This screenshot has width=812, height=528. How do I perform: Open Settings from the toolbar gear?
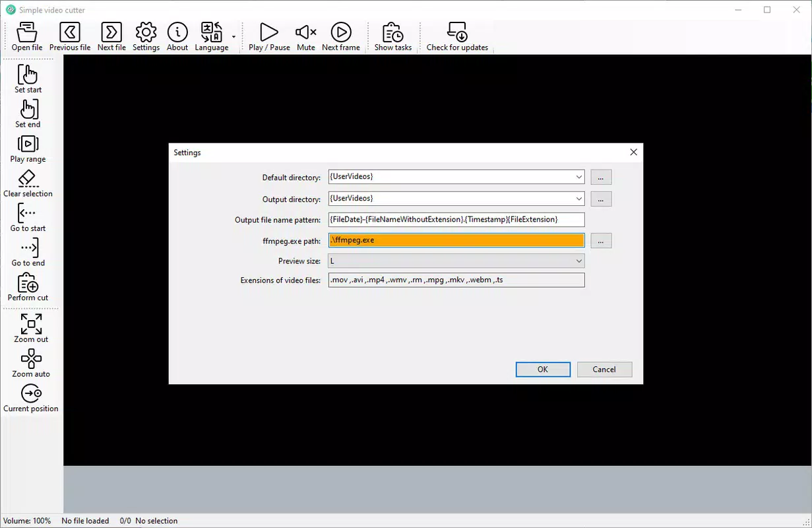146,37
